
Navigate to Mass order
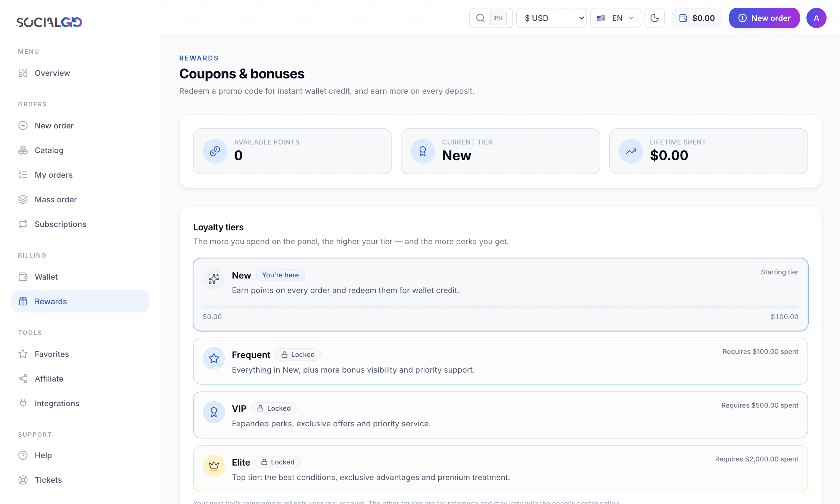point(80,199)
